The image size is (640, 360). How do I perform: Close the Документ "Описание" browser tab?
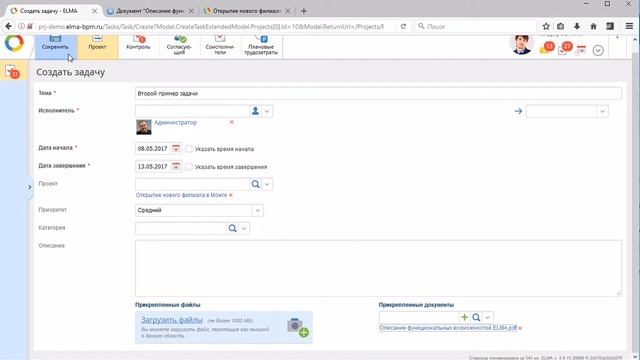(191, 11)
